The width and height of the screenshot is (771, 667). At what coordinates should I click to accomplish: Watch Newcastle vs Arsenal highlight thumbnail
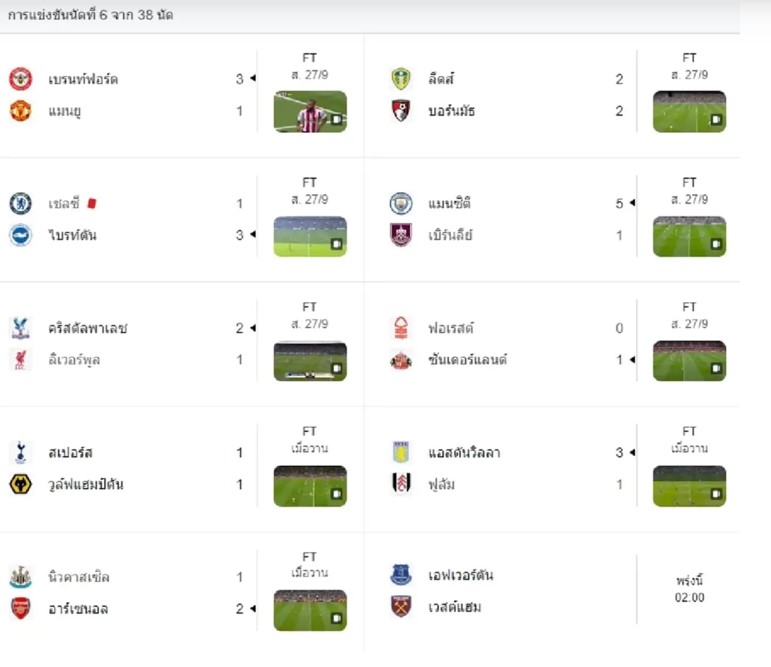[310, 610]
